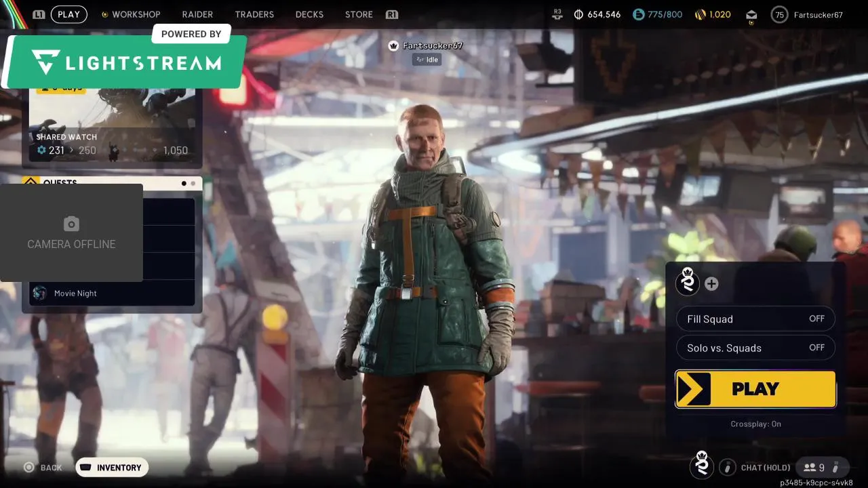Viewport: 868px width, 488px height.
Task: Click the R3 stick prompt icon
Action: point(557,14)
